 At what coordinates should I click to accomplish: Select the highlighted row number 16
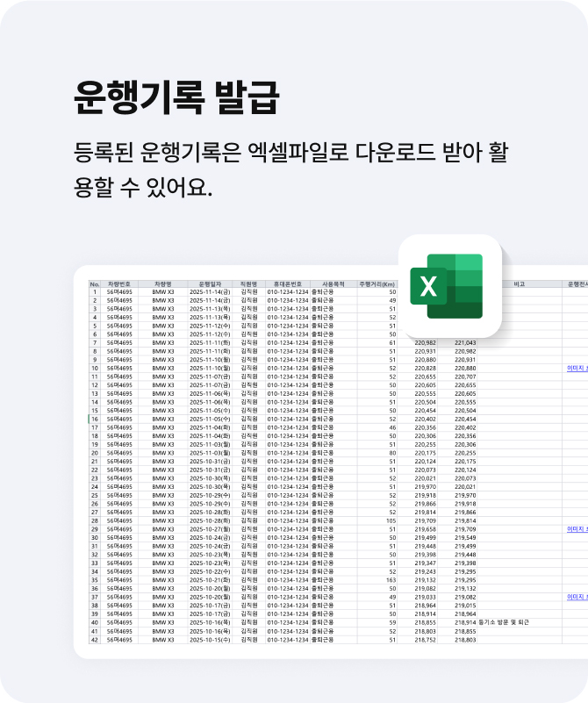(x=95, y=420)
